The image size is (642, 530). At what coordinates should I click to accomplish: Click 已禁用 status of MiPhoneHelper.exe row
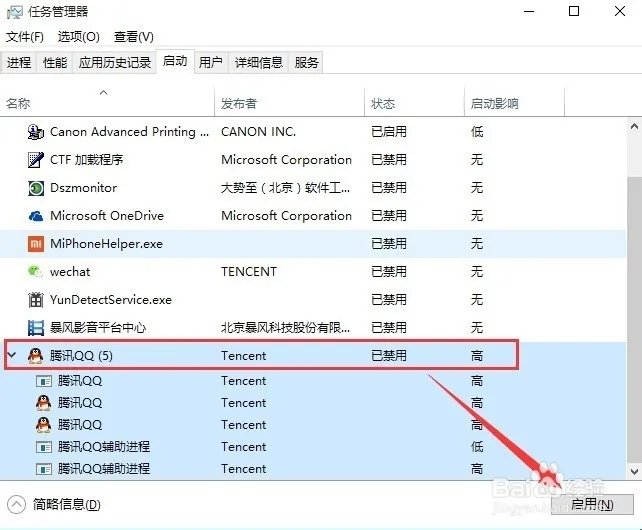tap(389, 244)
